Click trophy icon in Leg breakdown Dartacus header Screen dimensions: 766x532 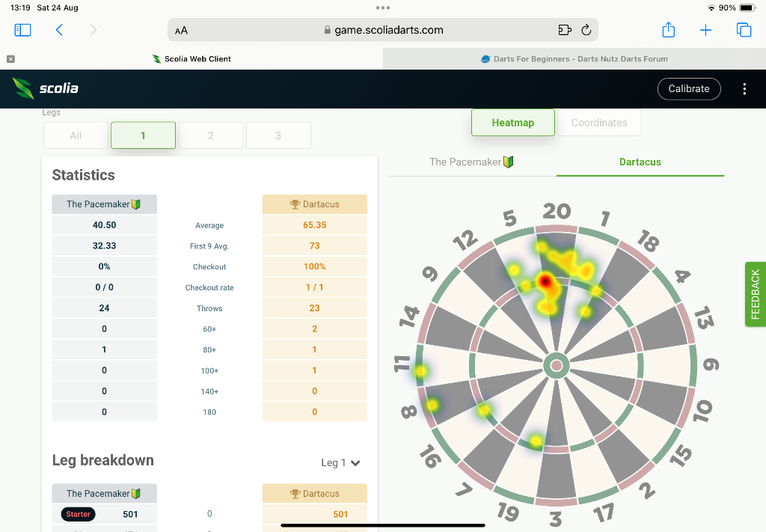[x=295, y=493]
